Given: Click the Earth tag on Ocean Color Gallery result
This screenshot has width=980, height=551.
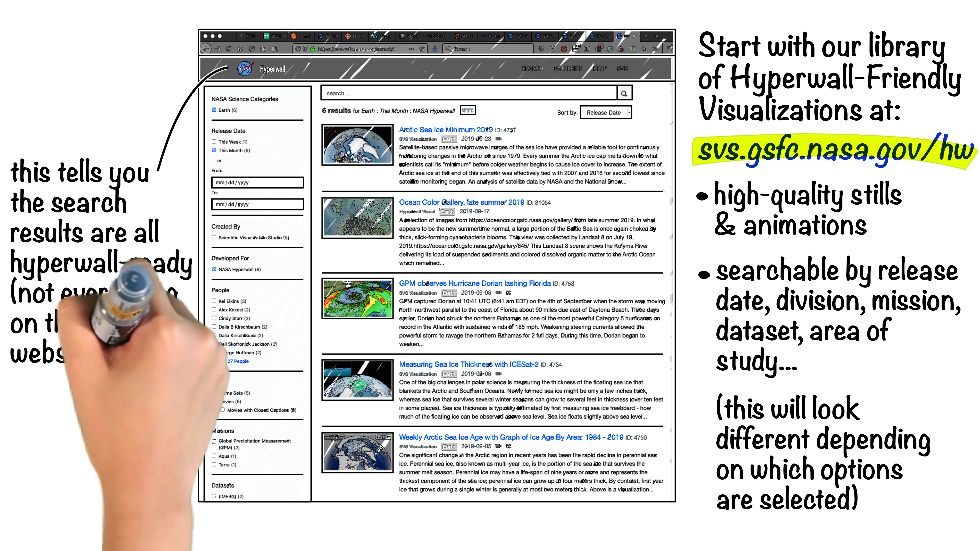Looking at the screenshot, I should click(x=447, y=211).
